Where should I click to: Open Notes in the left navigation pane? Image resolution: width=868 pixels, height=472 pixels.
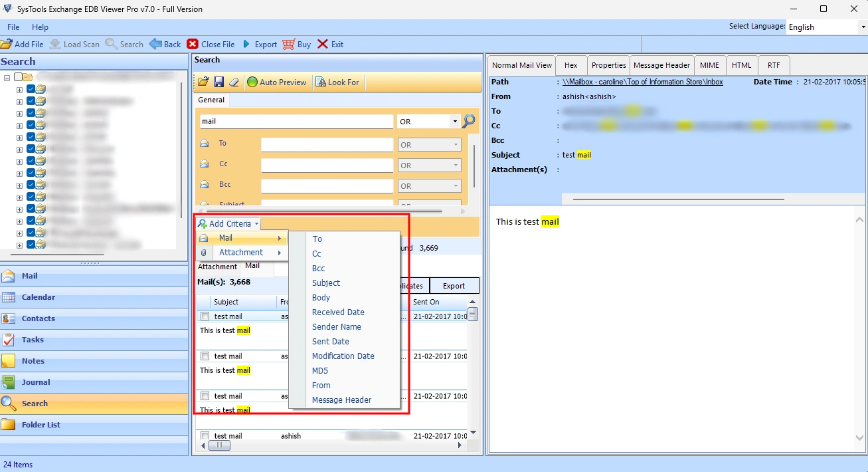coord(94,361)
